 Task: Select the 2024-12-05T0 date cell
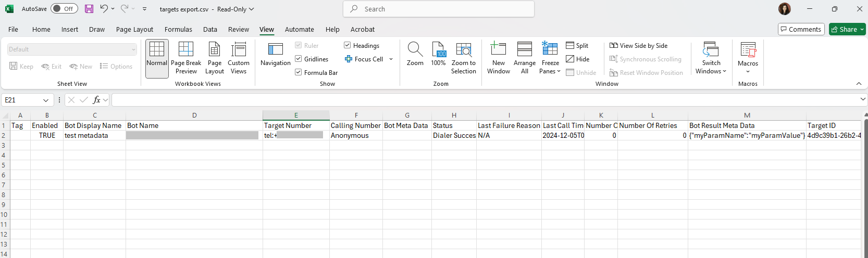[563, 135]
